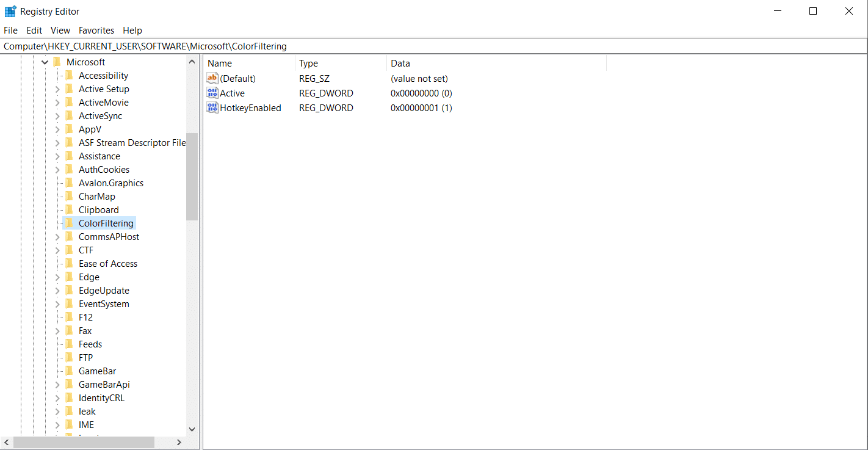Viewport: 868px width, 450px height.
Task: Select the GameBarApi key
Action: click(x=104, y=384)
